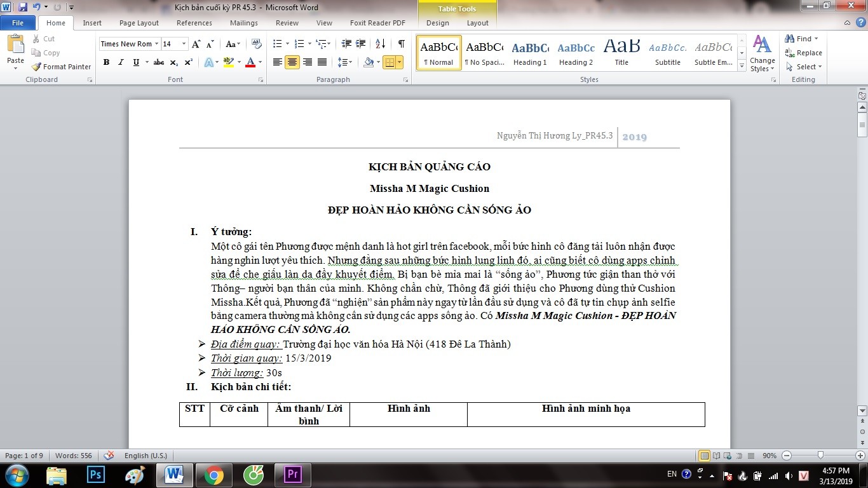The height and width of the screenshot is (488, 868).
Task: Toggle Bold formatting
Action: pyautogui.click(x=106, y=62)
